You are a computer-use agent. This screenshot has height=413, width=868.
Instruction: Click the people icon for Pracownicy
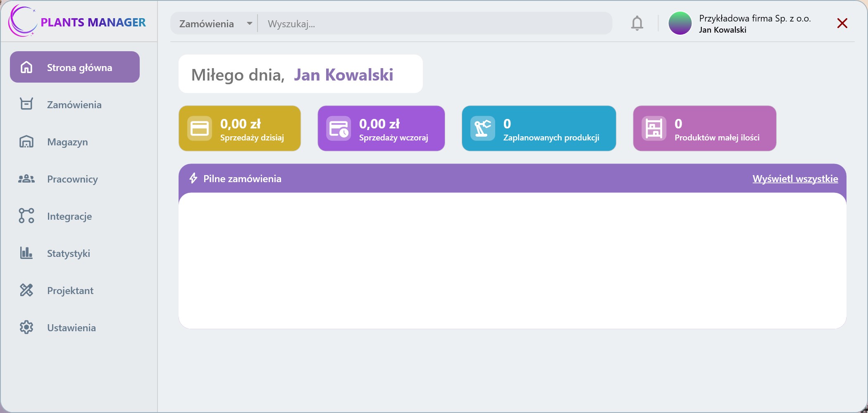(x=26, y=179)
